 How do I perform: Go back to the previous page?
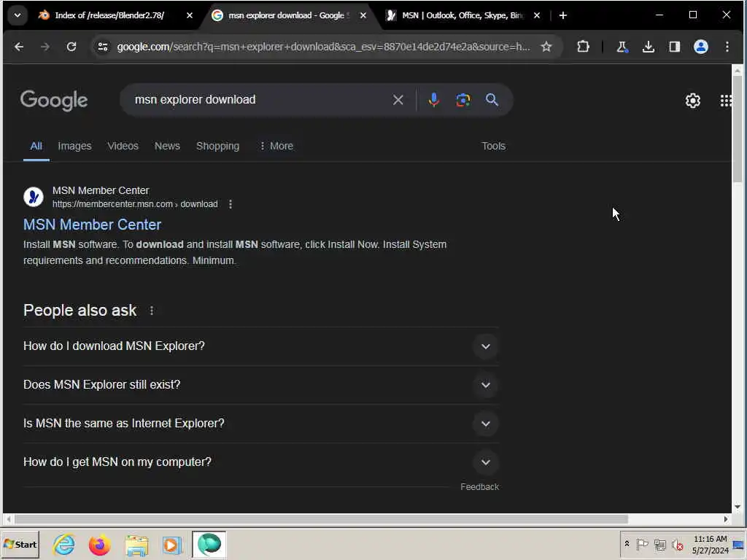[x=19, y=47]
